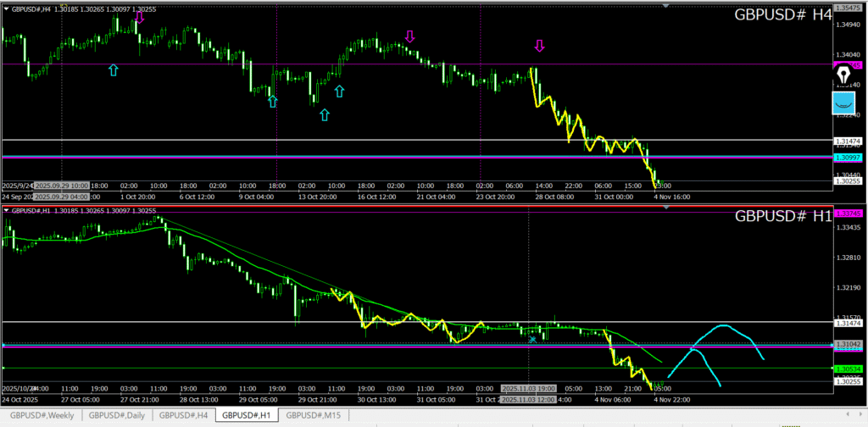Select the middle magenta down arrow on H4
The image size is (868, 427).
[x=410, y=36]
